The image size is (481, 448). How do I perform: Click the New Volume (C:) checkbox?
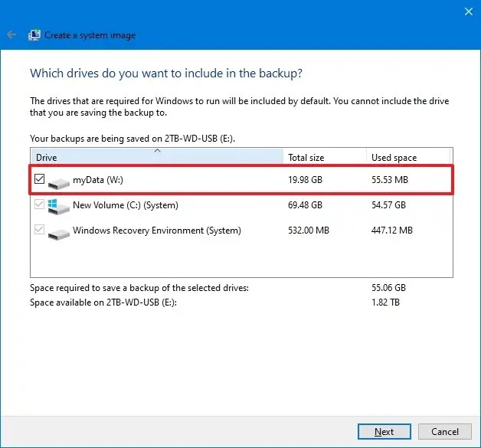point(39,204)
